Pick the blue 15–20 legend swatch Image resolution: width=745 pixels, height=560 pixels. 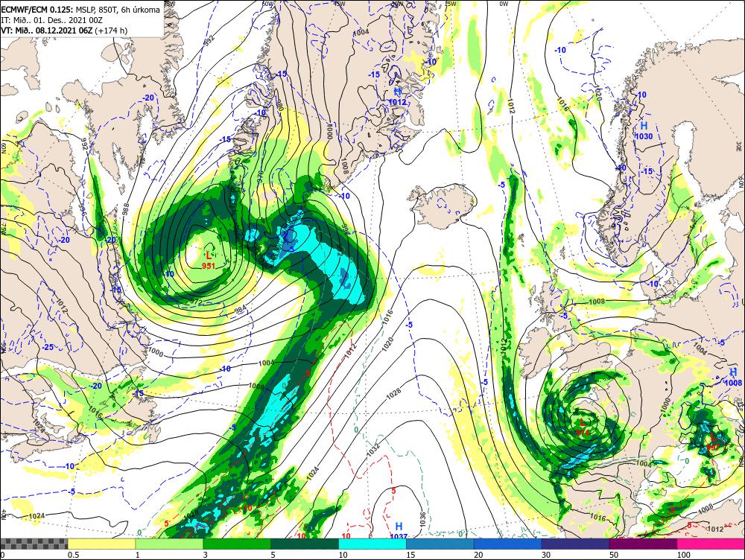(440, 544)
